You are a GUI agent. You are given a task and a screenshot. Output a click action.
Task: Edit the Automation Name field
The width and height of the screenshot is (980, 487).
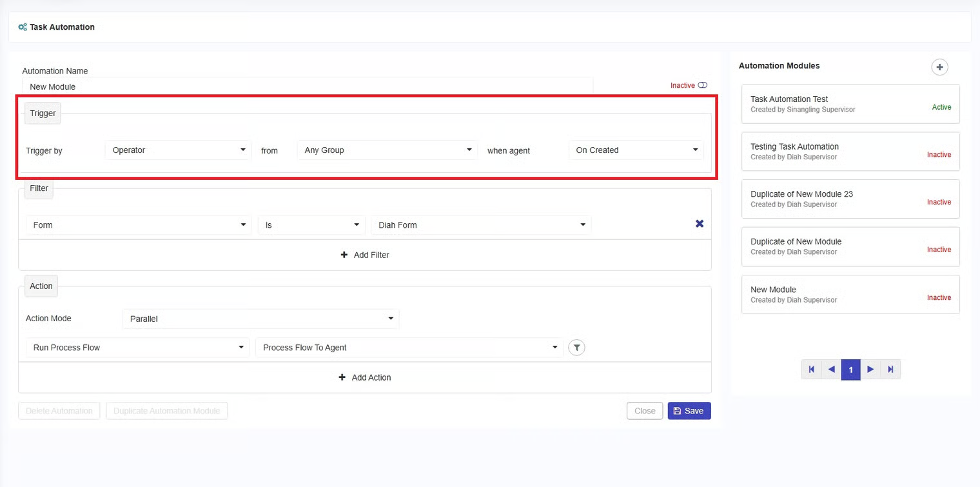(x=307, y=86)
